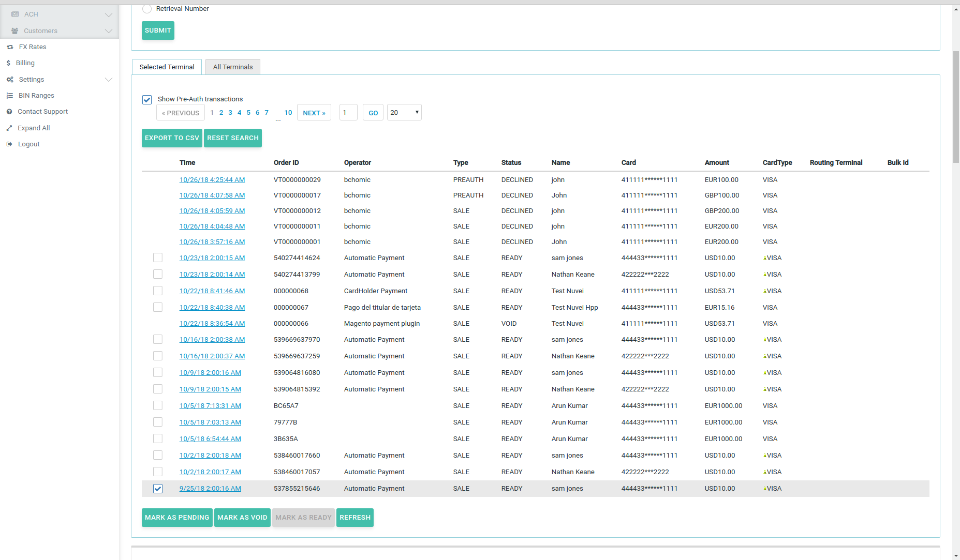960x560 pixels.
Task: Check the box for order 000000068
Action: click(158, 291)
